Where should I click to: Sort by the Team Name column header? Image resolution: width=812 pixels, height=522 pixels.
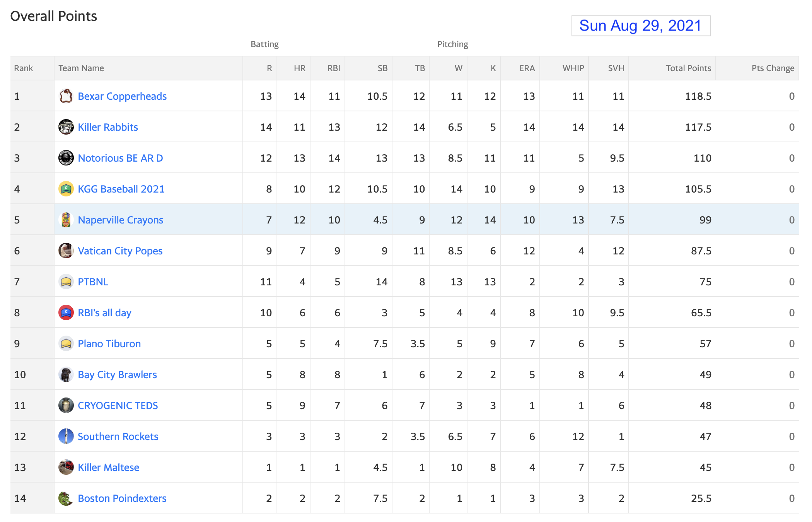pyautogui.click(x=81, y=68)
